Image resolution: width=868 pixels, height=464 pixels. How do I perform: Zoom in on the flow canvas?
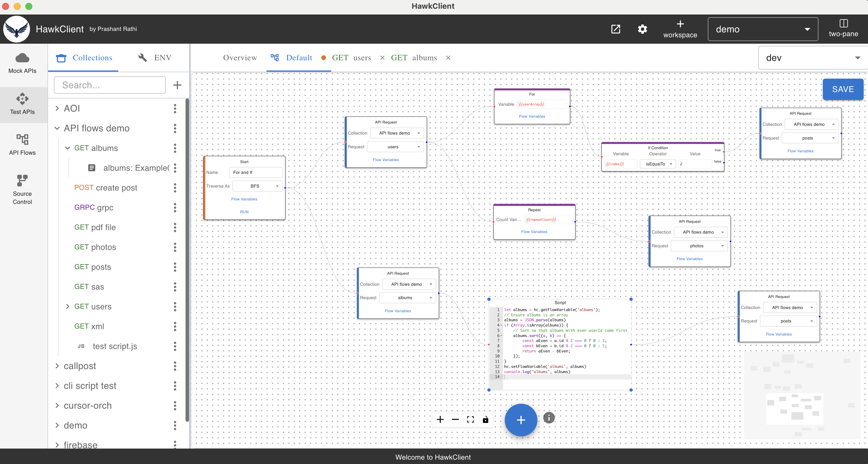(440, 419)
